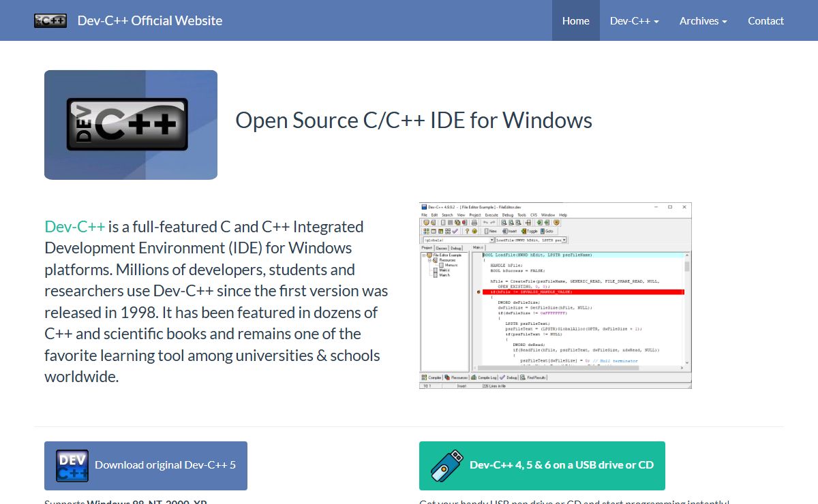The height and width of the screenshot is (504, 818).
Task: Click the large Dev-C++ logo image
Action: [131, 125]
